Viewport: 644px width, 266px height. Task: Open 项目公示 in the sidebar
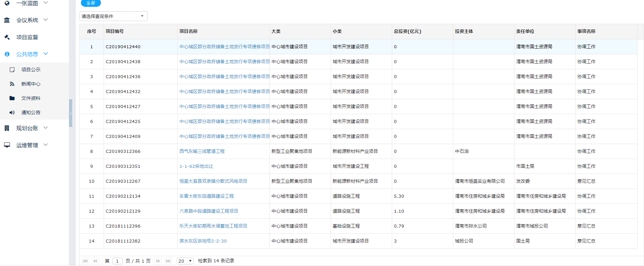31,70
